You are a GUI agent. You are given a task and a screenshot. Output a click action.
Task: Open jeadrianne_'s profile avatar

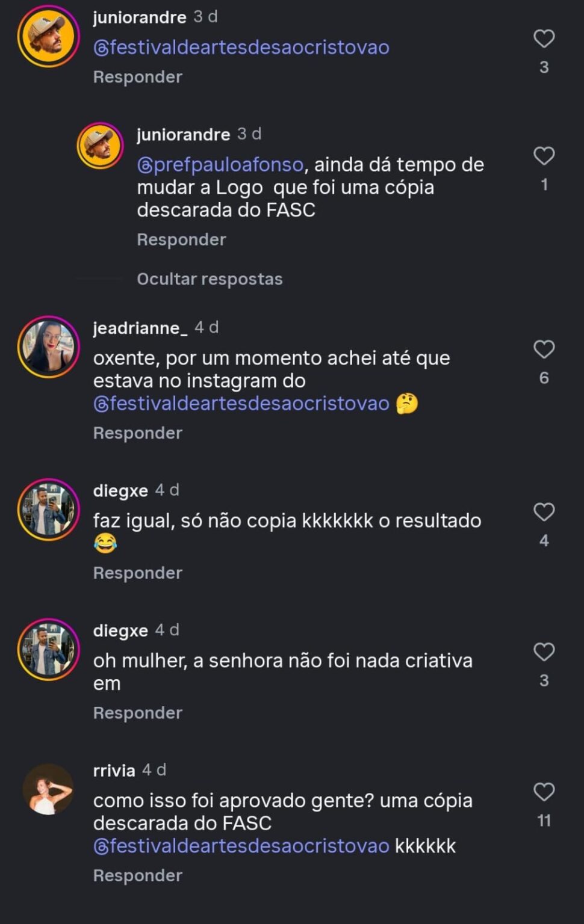coord(48,347)
